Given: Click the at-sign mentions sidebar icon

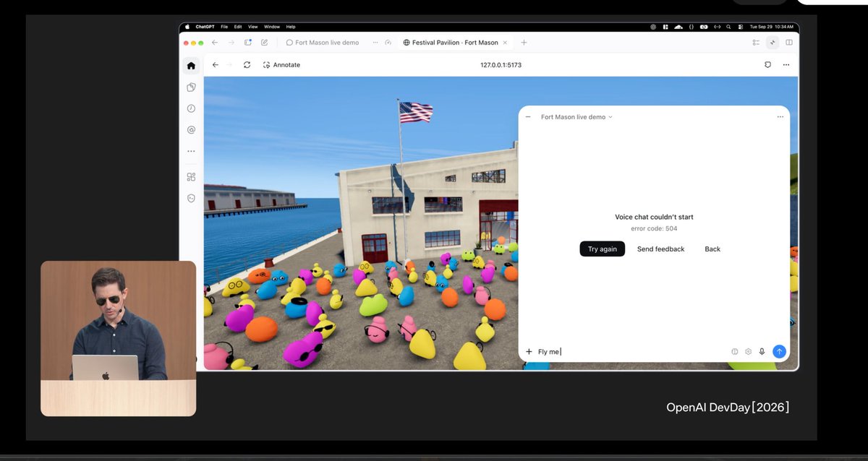Looking at the screenshot, I should pos(191,130).
